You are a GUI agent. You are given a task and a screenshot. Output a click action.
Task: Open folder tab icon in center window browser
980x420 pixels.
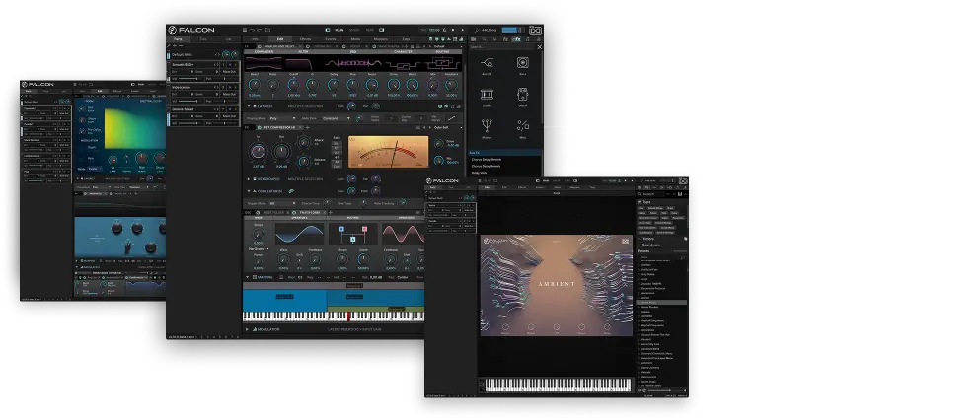point(473,39)
